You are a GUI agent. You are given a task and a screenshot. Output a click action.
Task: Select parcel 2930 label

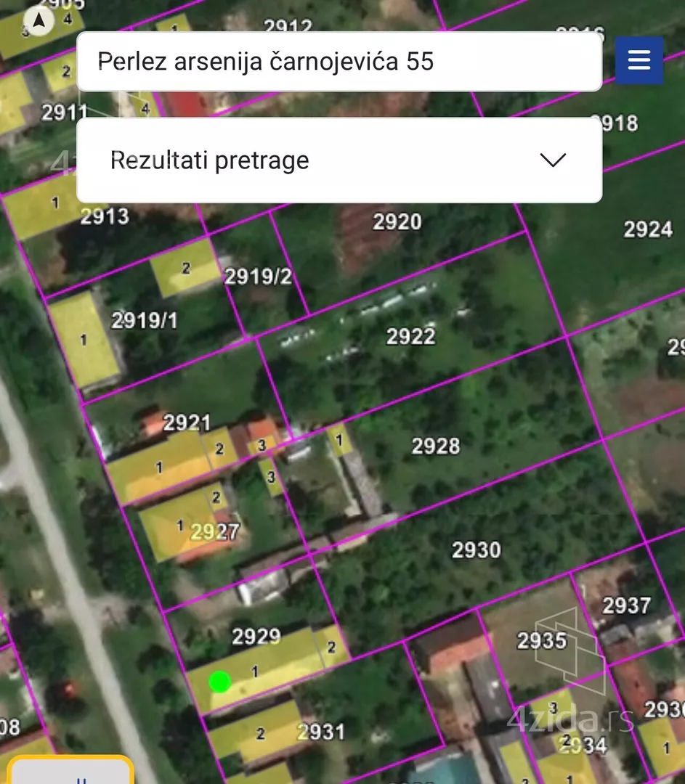(477, 550)
